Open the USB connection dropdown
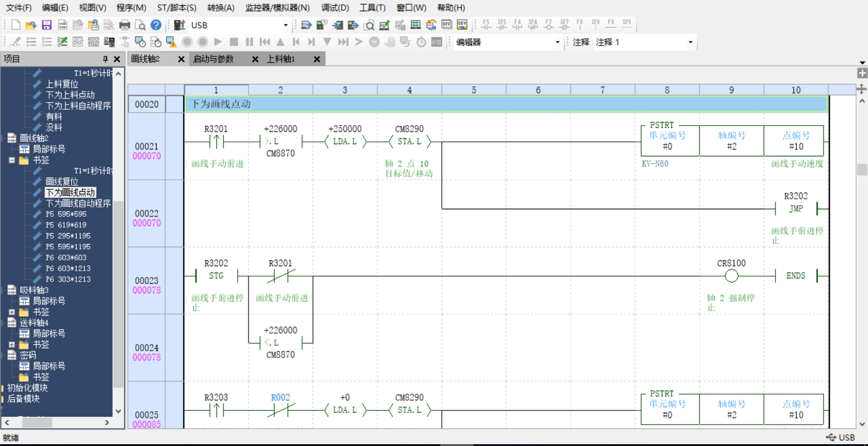 tap(285, 25)
